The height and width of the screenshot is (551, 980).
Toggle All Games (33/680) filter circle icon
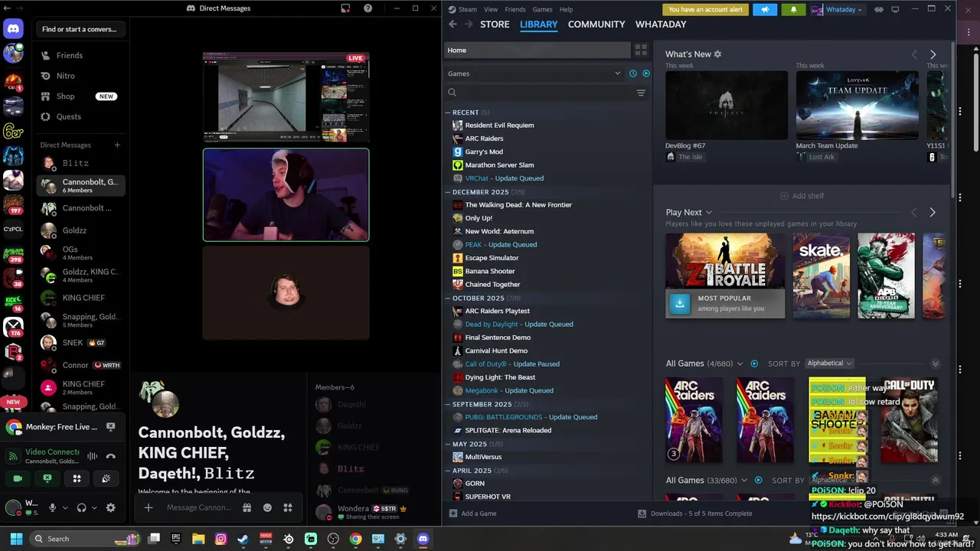tap(759, 481)
